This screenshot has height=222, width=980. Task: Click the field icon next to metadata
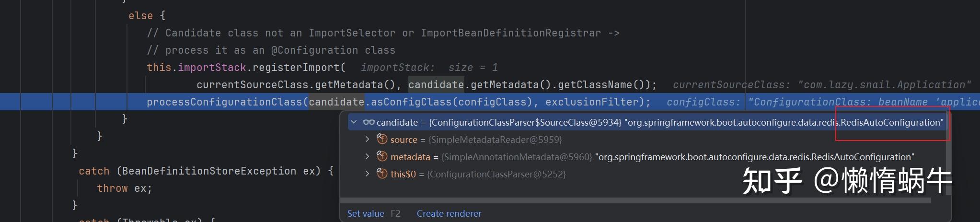coord(382,157)
